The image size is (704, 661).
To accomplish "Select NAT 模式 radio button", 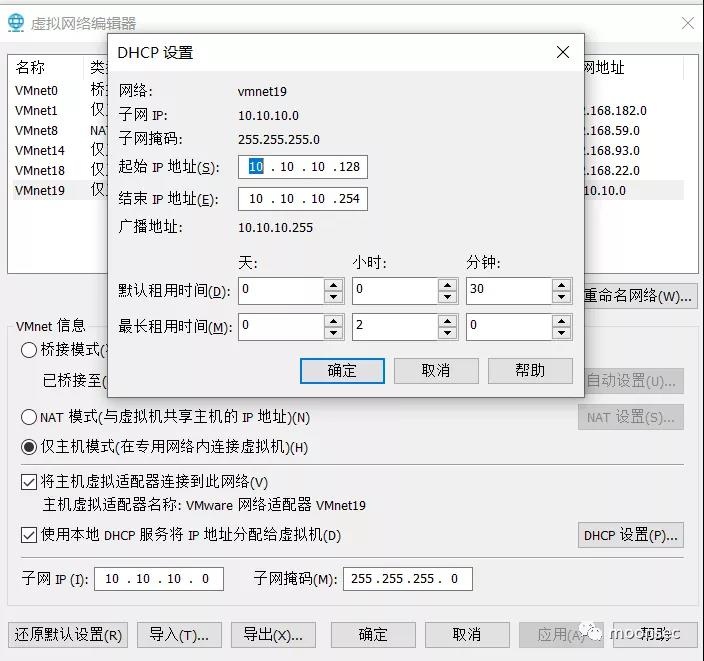I will tap(29, 417).
